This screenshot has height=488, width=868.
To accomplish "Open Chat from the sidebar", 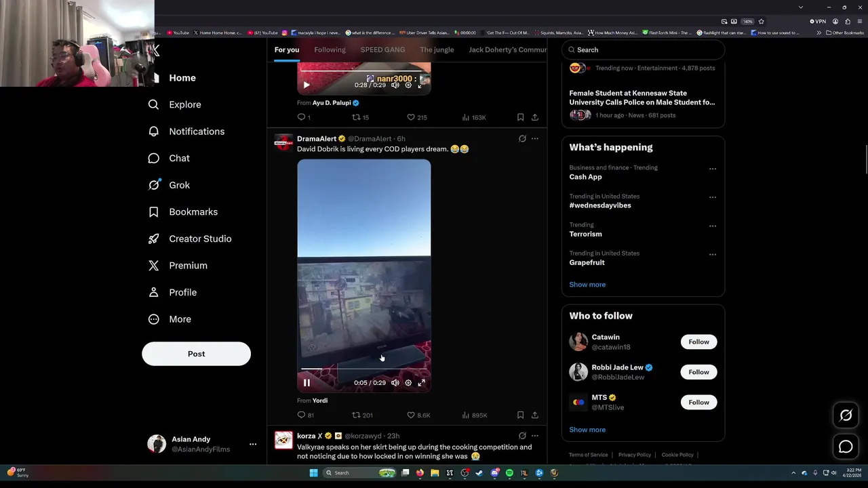I will pos(170,158).
